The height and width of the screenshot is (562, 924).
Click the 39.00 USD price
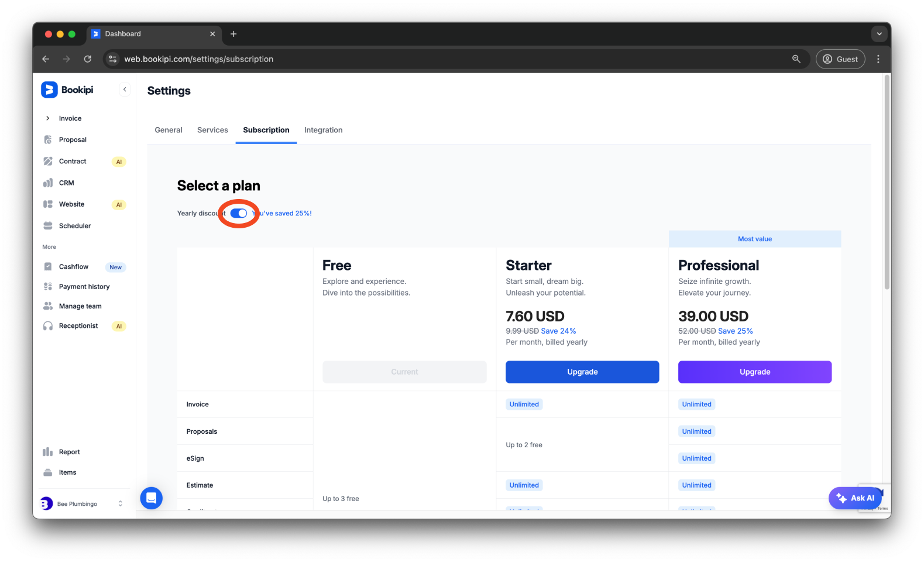713,316
